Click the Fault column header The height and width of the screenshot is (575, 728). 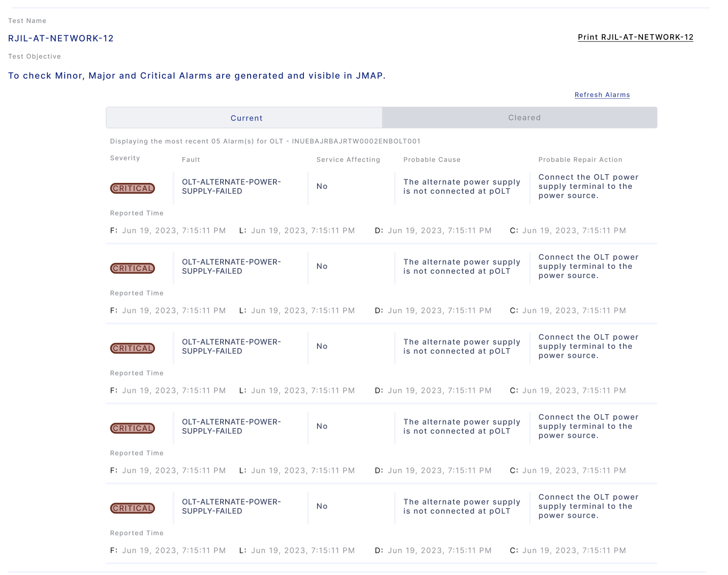click(x=191, y=160)
